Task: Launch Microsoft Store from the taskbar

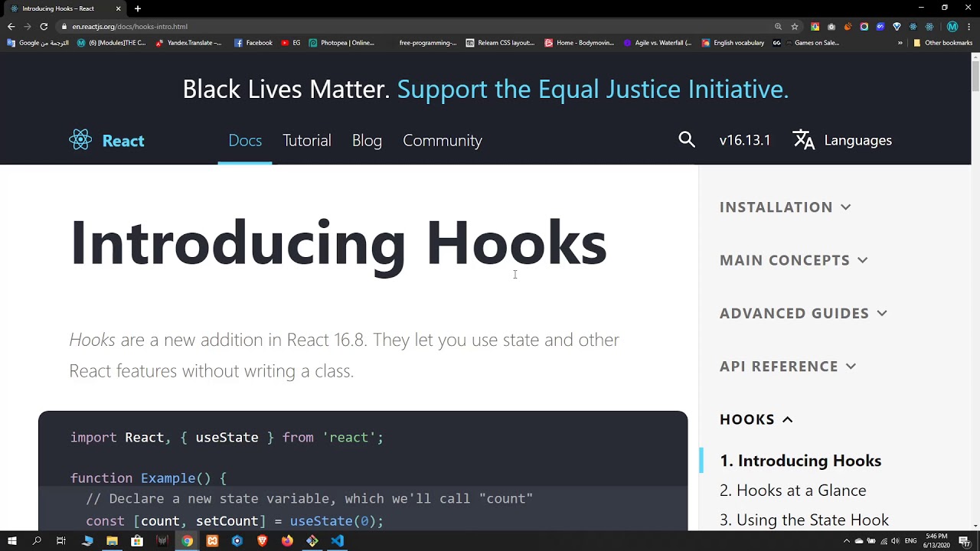Action: [x=137, y=541]
